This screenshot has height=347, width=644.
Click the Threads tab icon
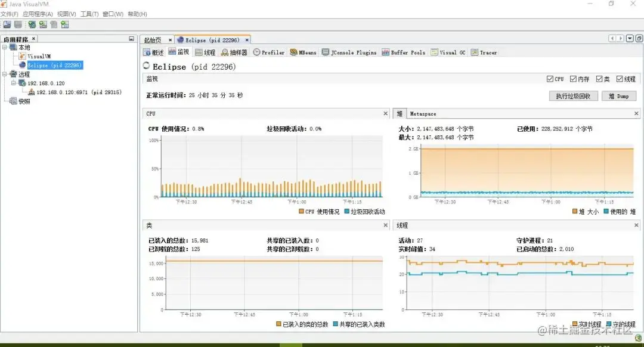[x=199, y=52]
